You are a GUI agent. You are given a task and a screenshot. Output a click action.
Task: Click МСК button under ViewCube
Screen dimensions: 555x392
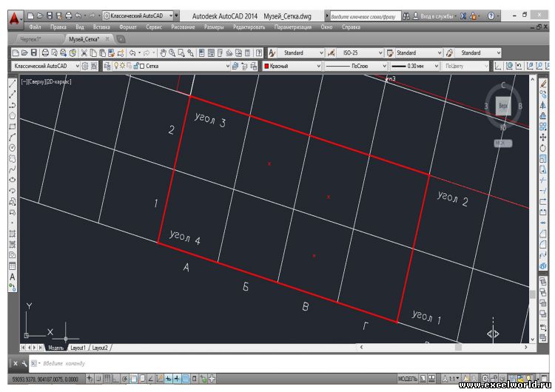click(x=502, y=143)
